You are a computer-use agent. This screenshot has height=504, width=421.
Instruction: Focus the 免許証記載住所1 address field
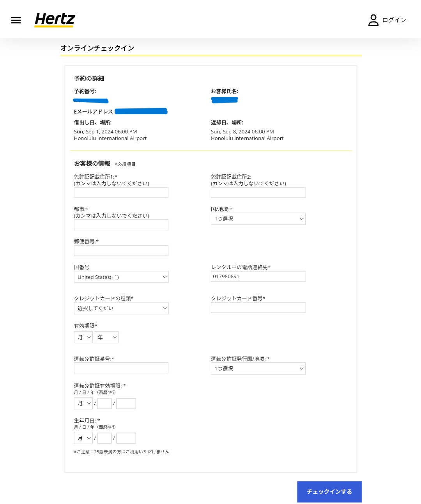(121, 192)
